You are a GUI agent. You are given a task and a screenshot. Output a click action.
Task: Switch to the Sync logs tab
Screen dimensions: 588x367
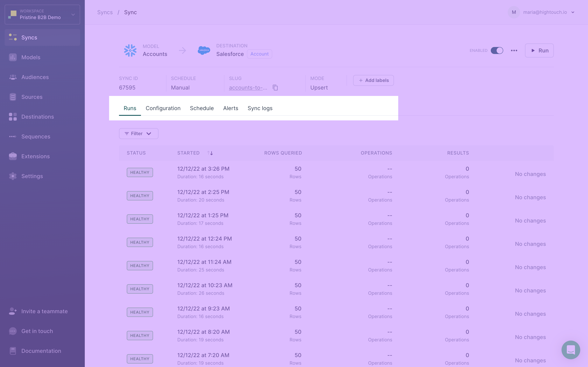[260, 108]
